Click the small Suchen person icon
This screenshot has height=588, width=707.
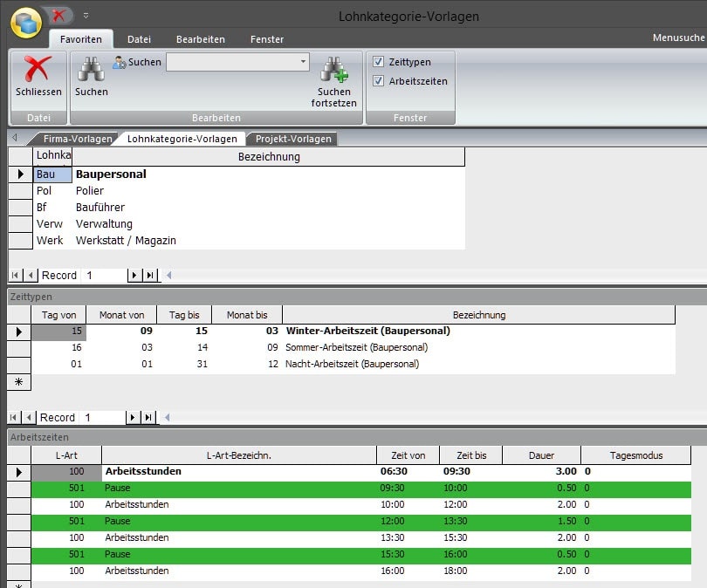pyautogui.click(x=119, y=62)
